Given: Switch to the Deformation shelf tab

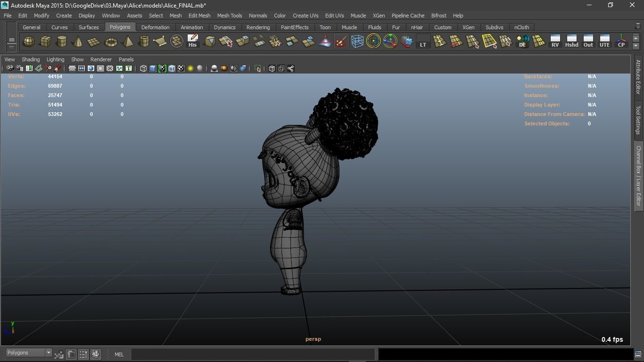Looking at the screenshot, I should click(155, 27).
